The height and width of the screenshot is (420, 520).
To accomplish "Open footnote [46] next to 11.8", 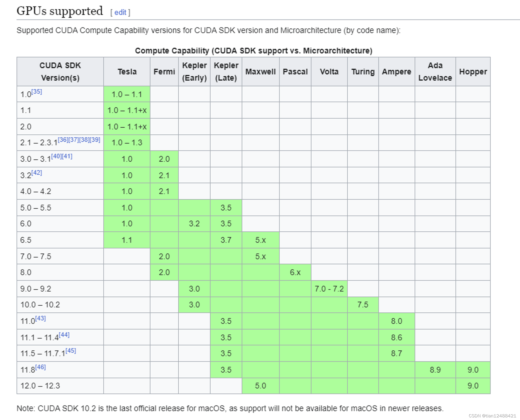I will click(x=40, y=367).
